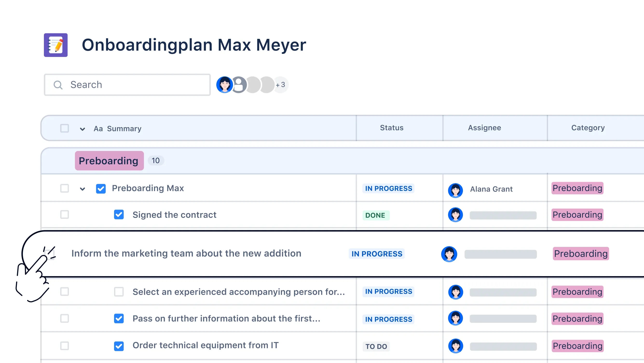Collapse the Preboarding Max row chevron

click(82, 189)
